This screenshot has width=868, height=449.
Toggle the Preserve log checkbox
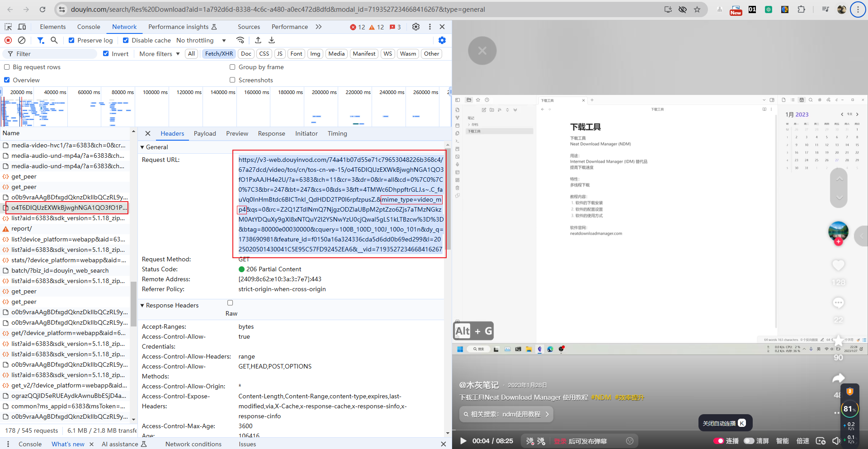click(x=71, y=40)
